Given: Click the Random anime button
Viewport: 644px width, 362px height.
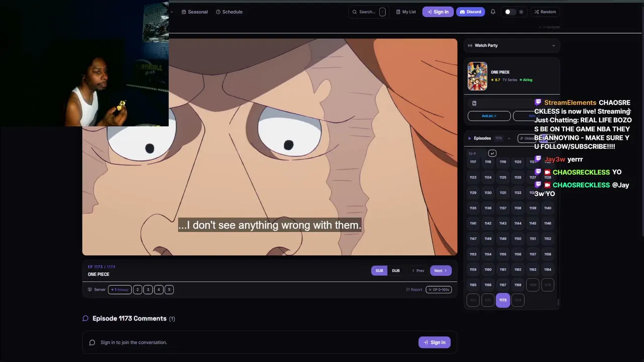Looking at the screenshot, I should [x=545, y=12].
